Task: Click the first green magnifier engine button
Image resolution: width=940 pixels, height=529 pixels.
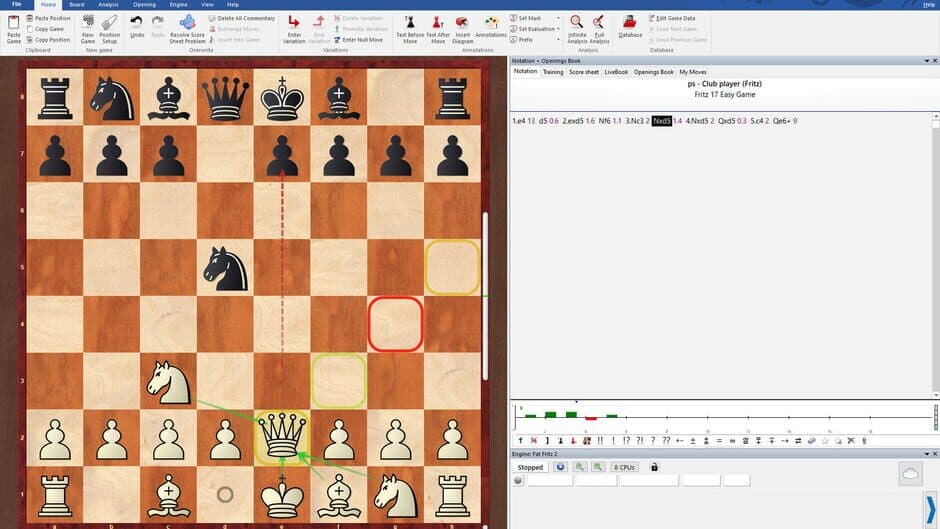Action: point(580,467)
